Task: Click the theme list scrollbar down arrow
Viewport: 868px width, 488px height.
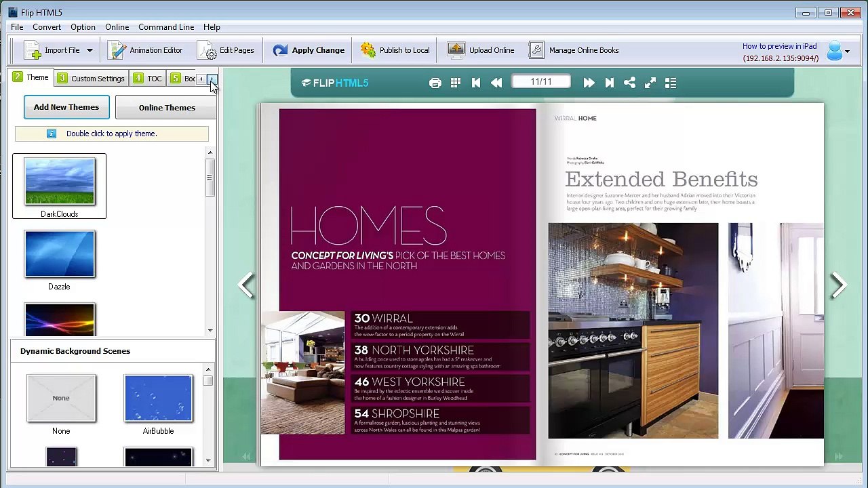Action: (x=210, y=330)
